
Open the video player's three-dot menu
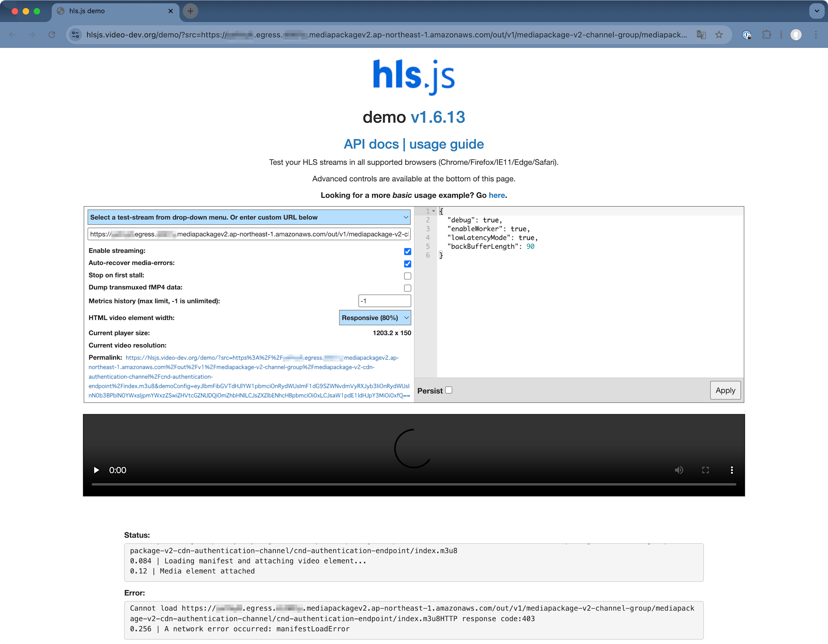click(x=732, y=470)
